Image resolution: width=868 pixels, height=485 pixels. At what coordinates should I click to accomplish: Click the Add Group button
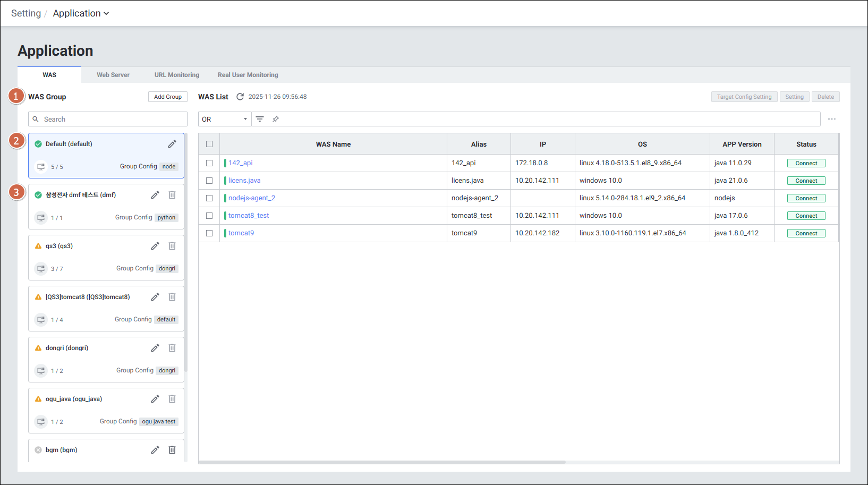[168, 97]
